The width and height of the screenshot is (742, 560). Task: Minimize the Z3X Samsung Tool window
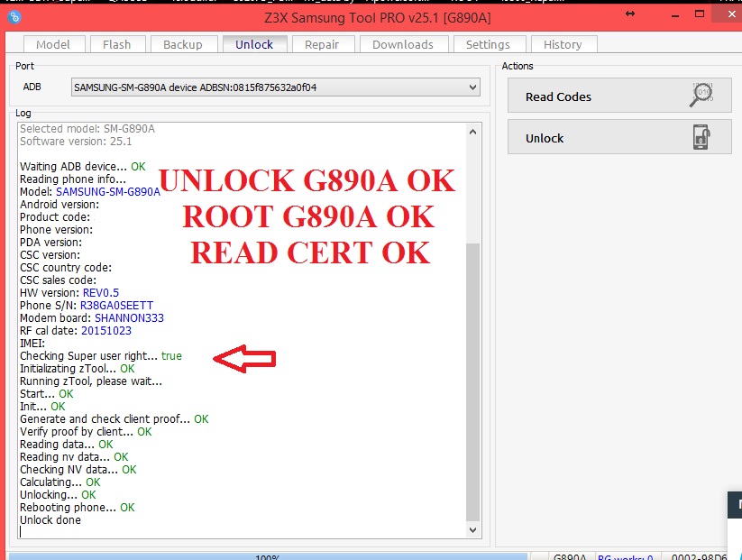[x=675, y=14]
